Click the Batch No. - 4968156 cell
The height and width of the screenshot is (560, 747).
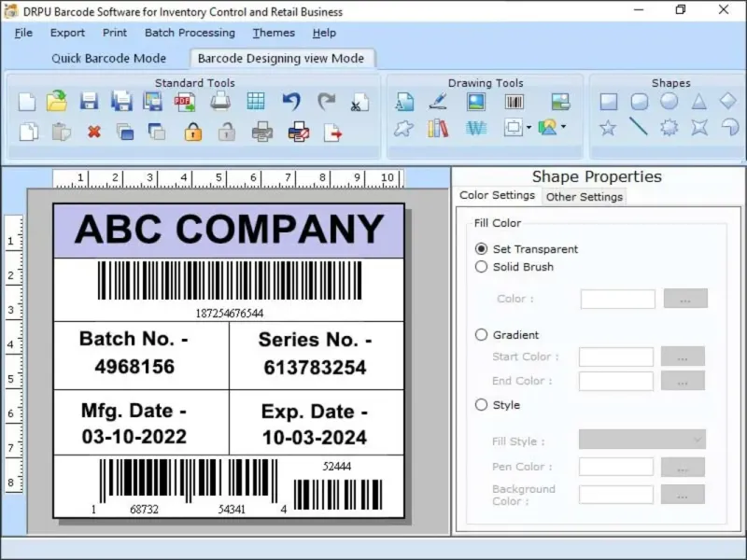142,356
